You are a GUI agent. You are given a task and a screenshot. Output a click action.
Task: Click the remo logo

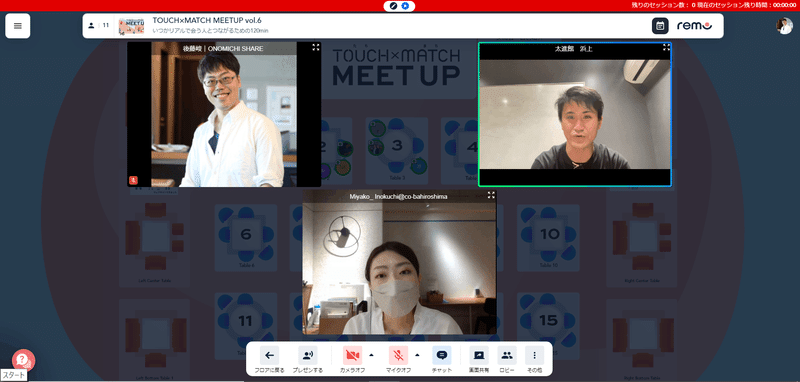pos(694,26)
